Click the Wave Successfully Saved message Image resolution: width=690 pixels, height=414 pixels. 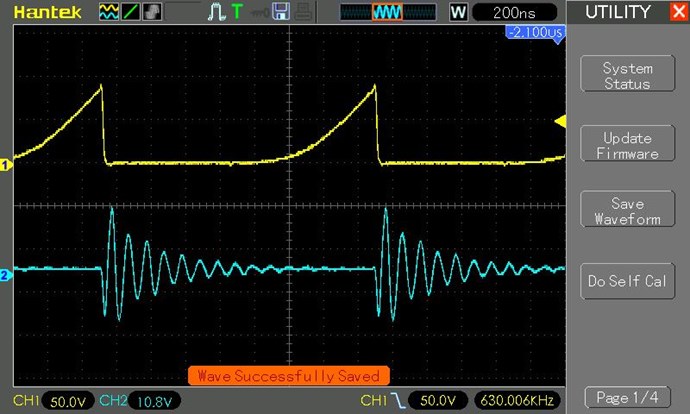click(289, 376)
